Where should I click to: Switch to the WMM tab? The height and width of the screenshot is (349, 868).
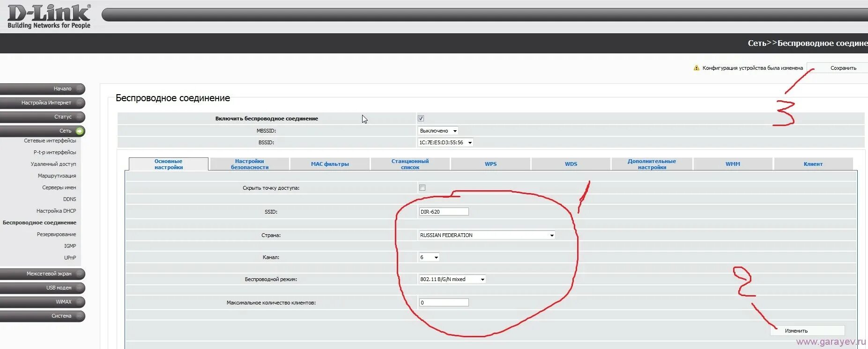pyautogui.click(x=733, y=164)
